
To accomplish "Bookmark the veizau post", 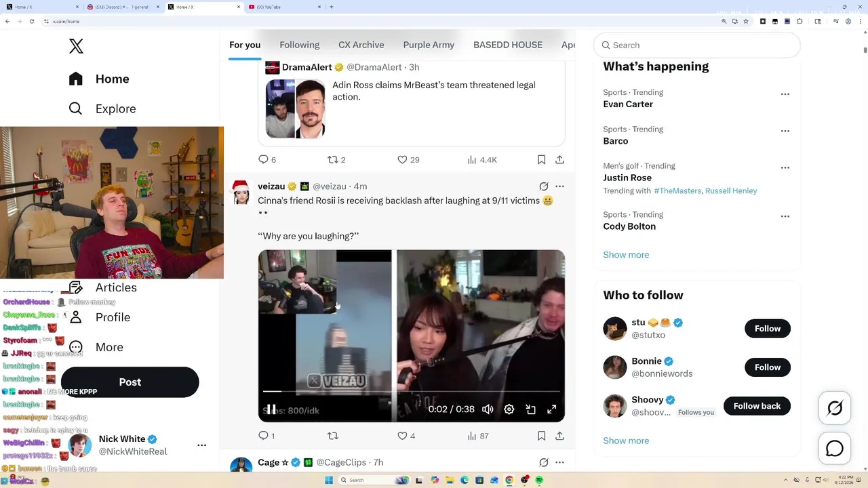I will [541, 436].
